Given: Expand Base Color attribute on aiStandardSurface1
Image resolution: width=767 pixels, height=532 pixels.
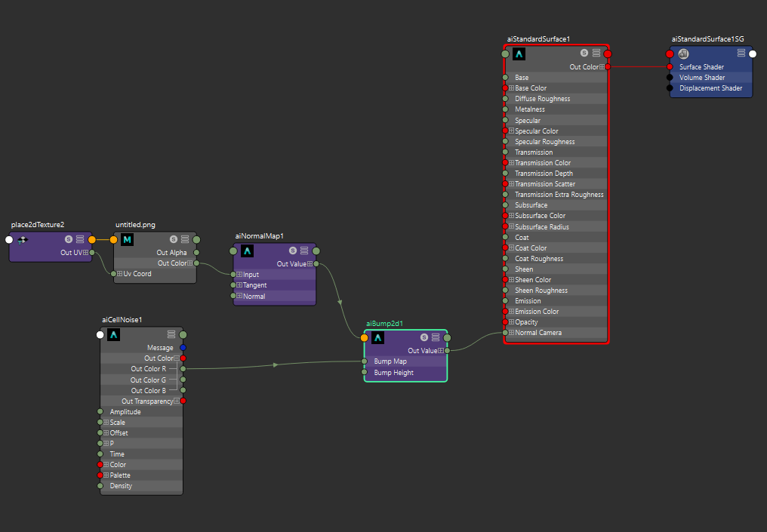Looking at the screenshot, I should [512, 88].
